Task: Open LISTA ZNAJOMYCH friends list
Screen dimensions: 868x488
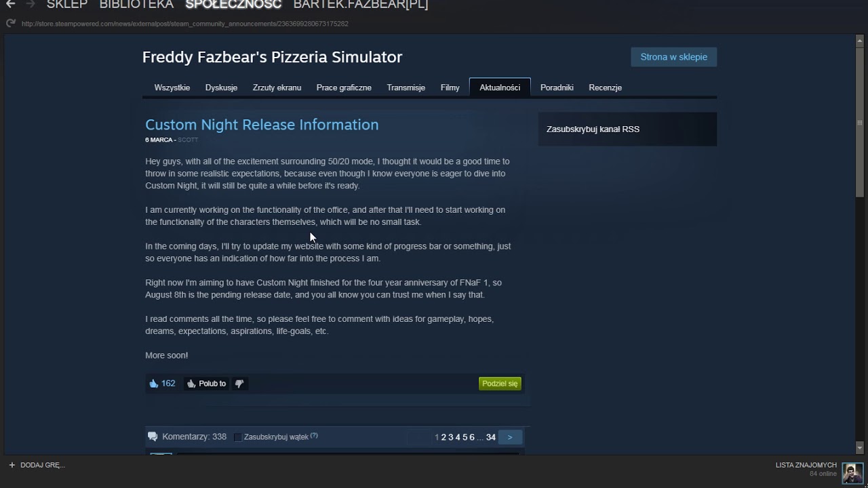Action: pos(806,465)
